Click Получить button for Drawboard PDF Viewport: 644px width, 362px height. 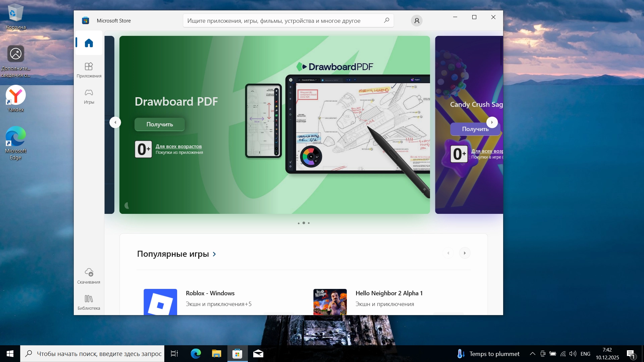tap(160, 124)
